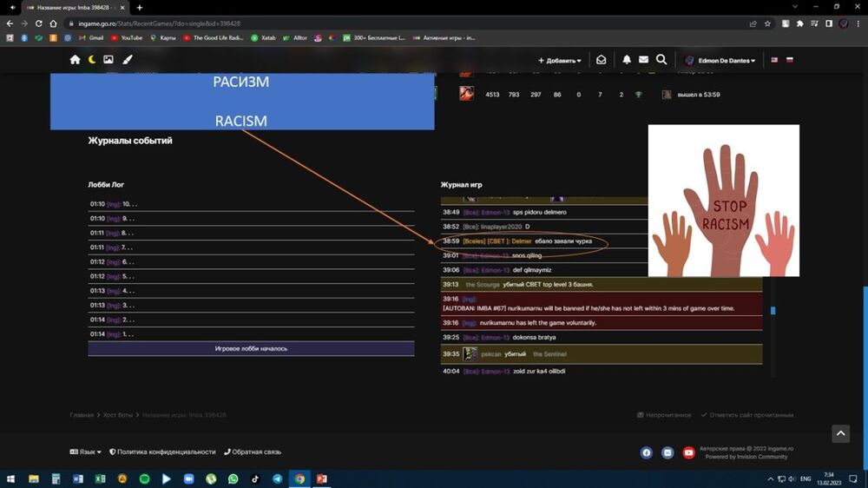The width and height of the screenshot is (868, 488).
Task: Expand the Добавить dropdown menu
Action: [x=560, y=61]
